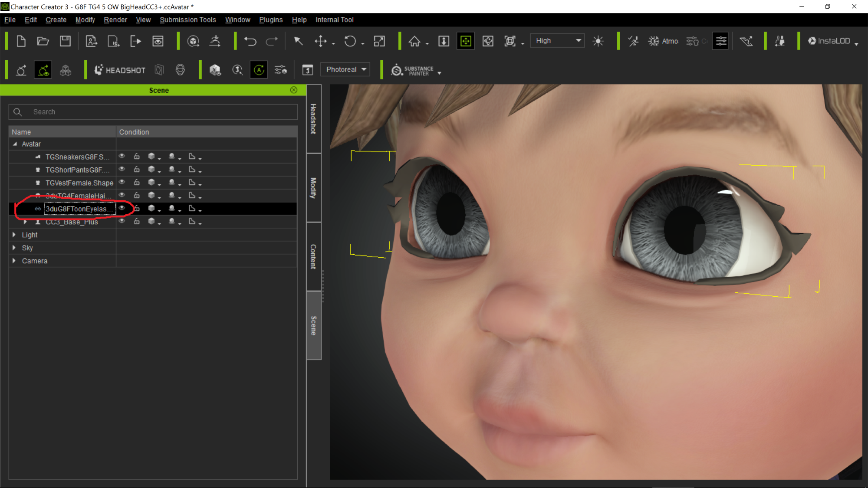
Task: Click the cluster mesh icon
Action: [66, 70]
